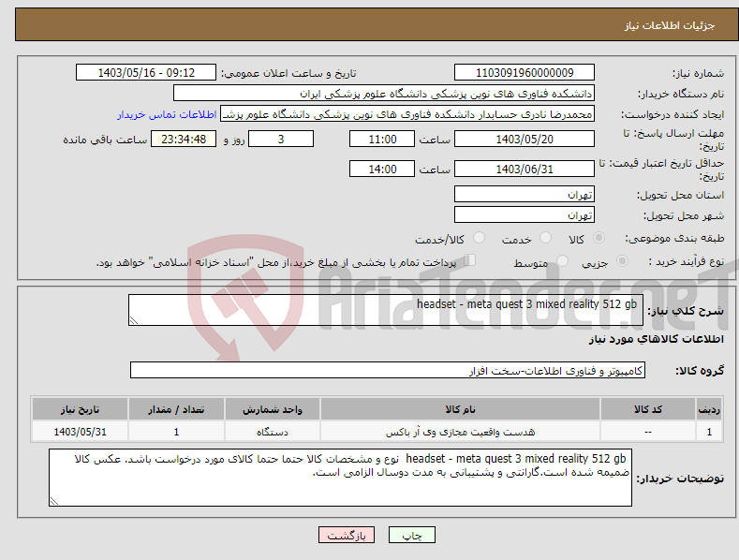
Task: Click the quantity cell 1 in تعداد column
Action: [x=176, y=432]
